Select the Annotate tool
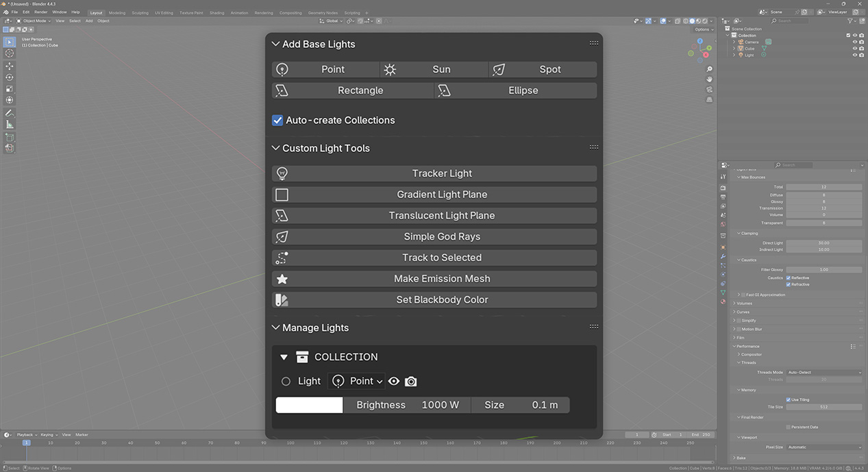The height and width of the screenshot is (472, 868). [x=10, y=113]
